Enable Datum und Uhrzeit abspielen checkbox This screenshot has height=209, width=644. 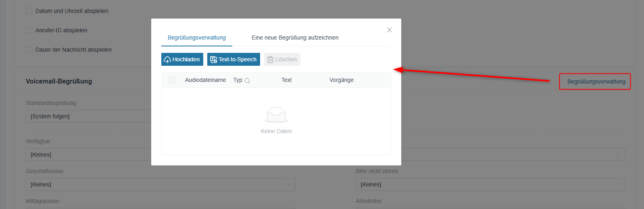(29, 11)
